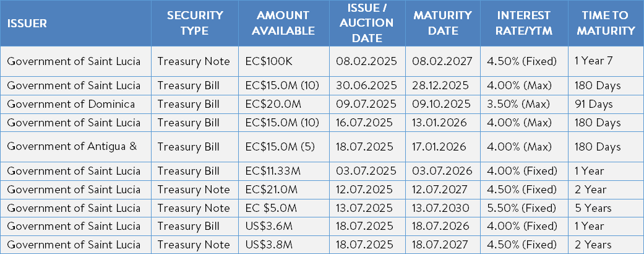Click the 13.07.2030 maturity date cell
Viewport: 644px width, 254px height.
pos(443,208)
